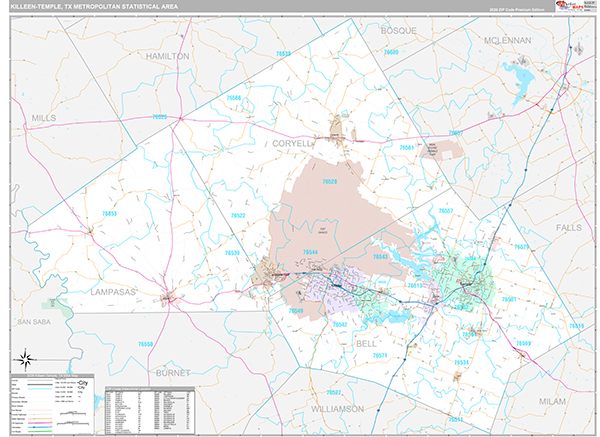Click the map legend box
The height and width of the screenshot is (437, 600).
[x=52, y=403]
